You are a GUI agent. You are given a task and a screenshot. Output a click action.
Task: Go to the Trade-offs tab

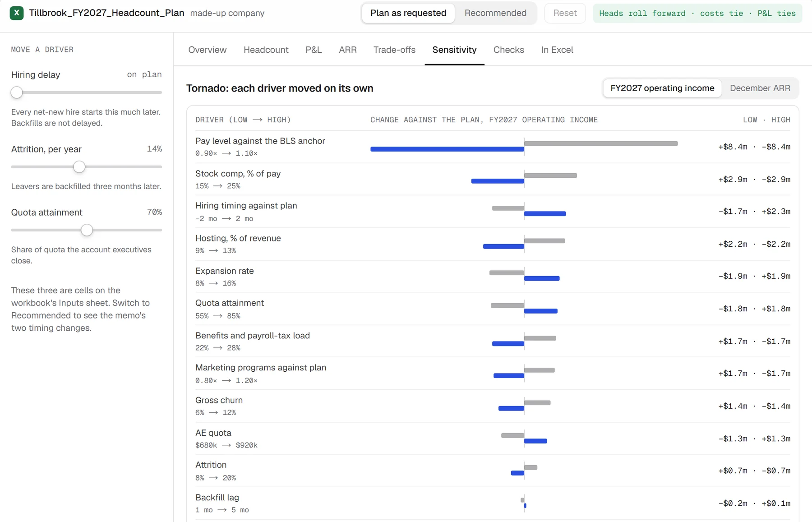point(394,50)
